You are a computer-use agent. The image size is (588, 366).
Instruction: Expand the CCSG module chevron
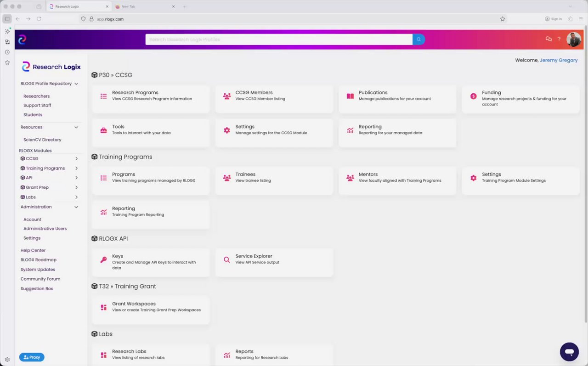coord(76,158)
